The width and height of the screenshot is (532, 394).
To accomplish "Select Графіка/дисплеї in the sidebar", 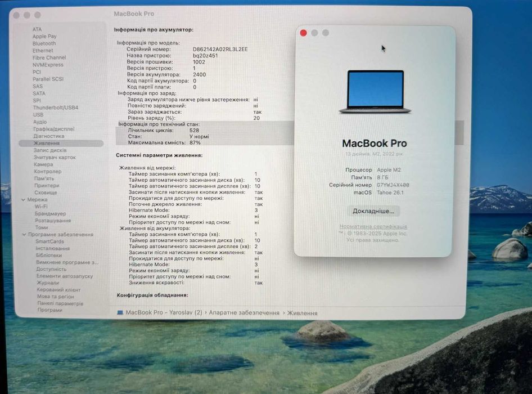I will click(x=53, y=129).
